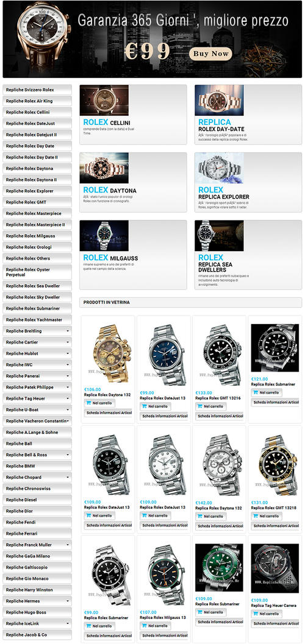
Task: Open the Rolex Milgauss category card
Action: [x=133, y=255]
